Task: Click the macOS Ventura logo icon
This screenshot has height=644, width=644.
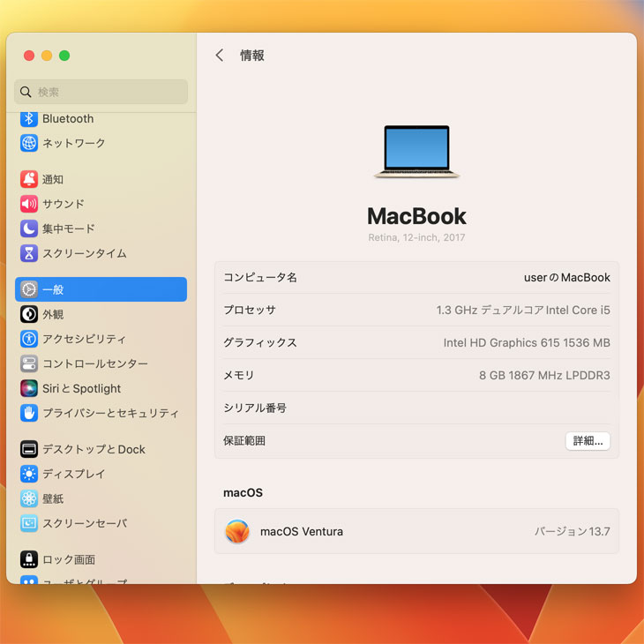Action: [x=236, y=531]
